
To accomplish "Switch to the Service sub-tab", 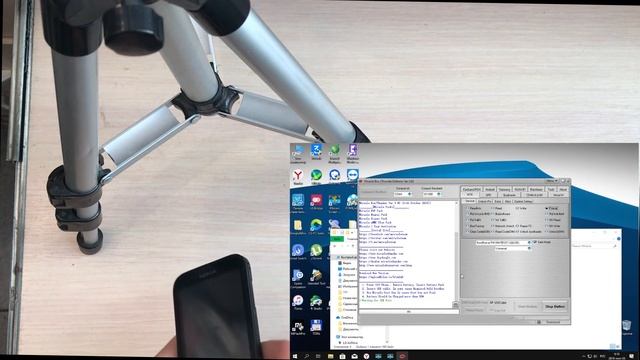I will [469, 201].
